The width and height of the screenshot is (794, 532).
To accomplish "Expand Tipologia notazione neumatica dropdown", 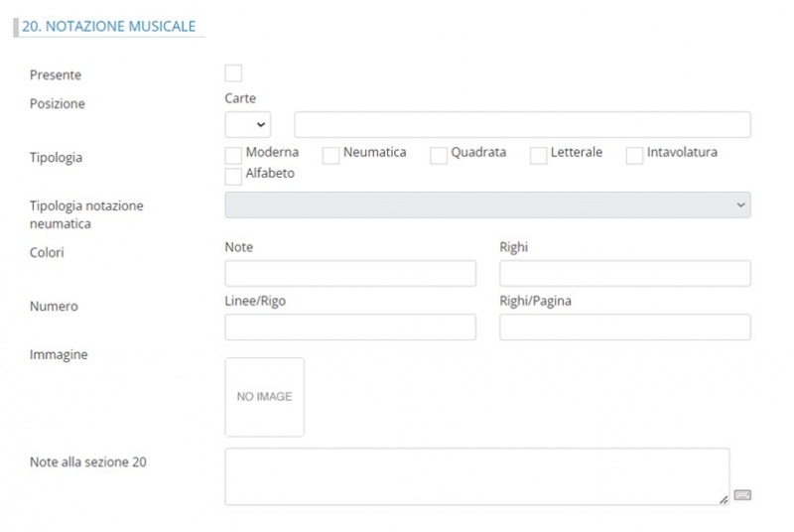I will point(487,204).
